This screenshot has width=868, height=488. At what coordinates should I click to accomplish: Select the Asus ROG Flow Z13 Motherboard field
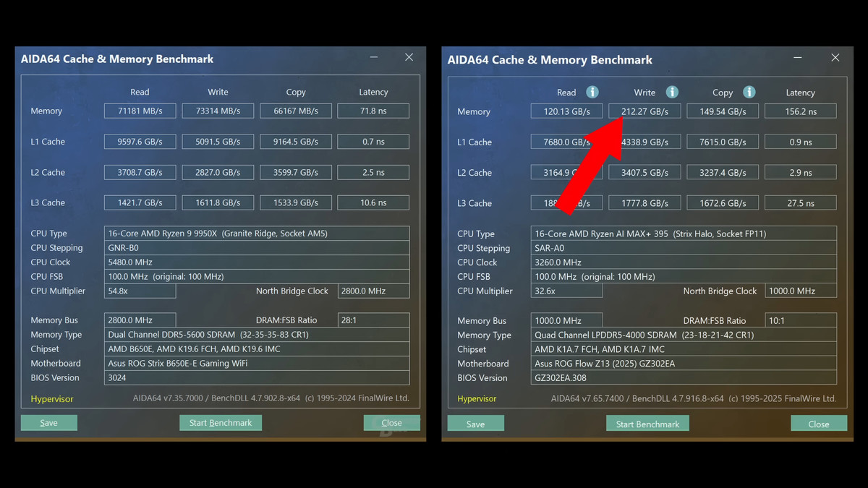coord(684,364)
